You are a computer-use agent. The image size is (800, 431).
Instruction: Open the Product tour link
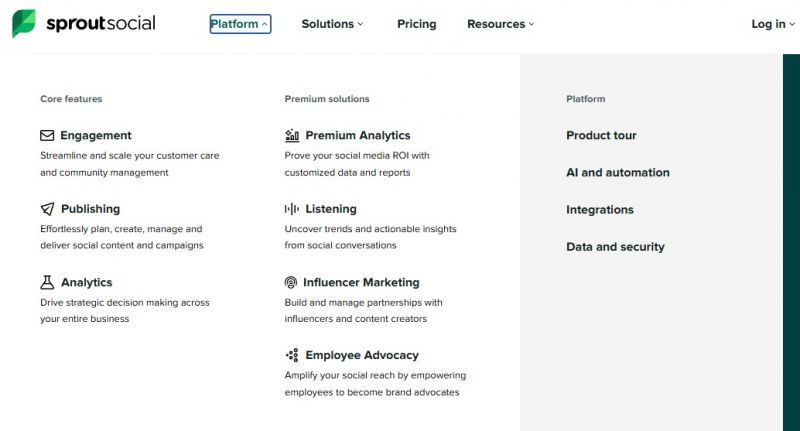coord(601,135)
